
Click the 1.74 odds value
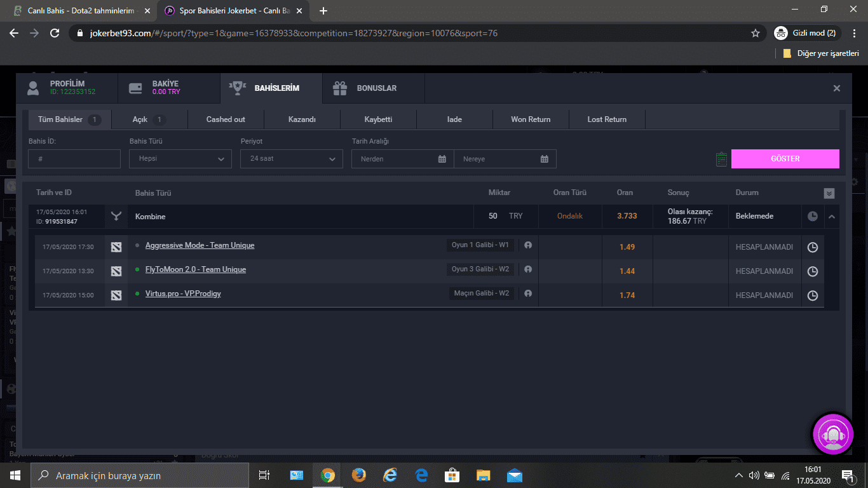[627, 295]
